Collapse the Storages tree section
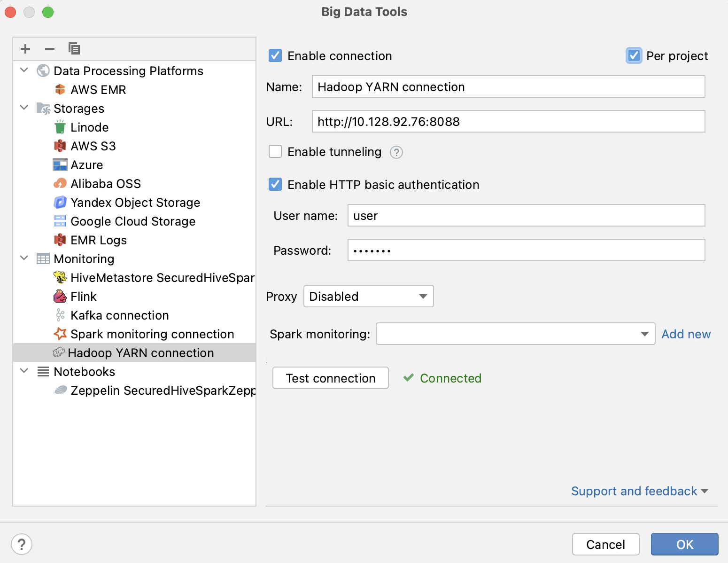The width and height of the screenshot is (728, 563). tap(24, 108)
